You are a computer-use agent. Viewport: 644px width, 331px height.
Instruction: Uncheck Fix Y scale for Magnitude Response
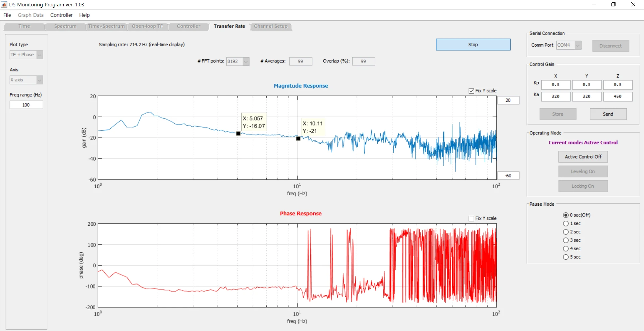(x=471, y=91)
